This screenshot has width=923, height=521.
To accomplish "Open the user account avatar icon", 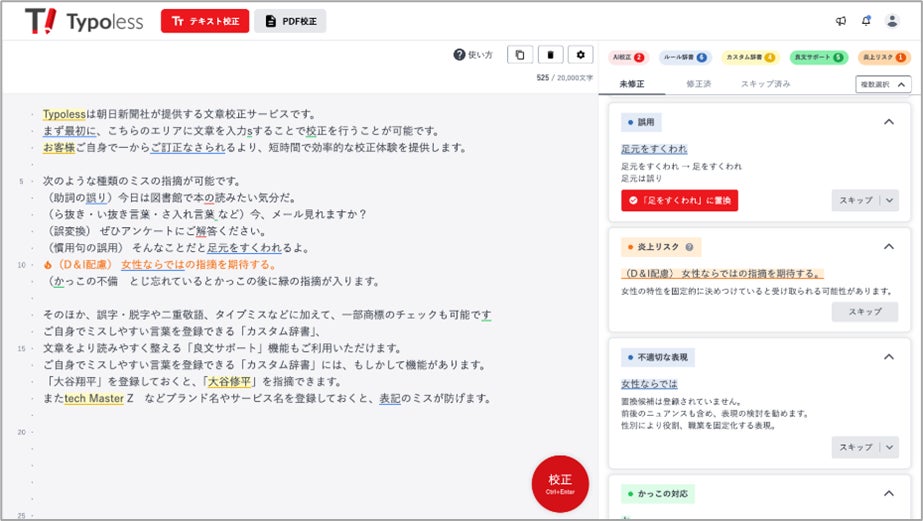I will [892, 21].
